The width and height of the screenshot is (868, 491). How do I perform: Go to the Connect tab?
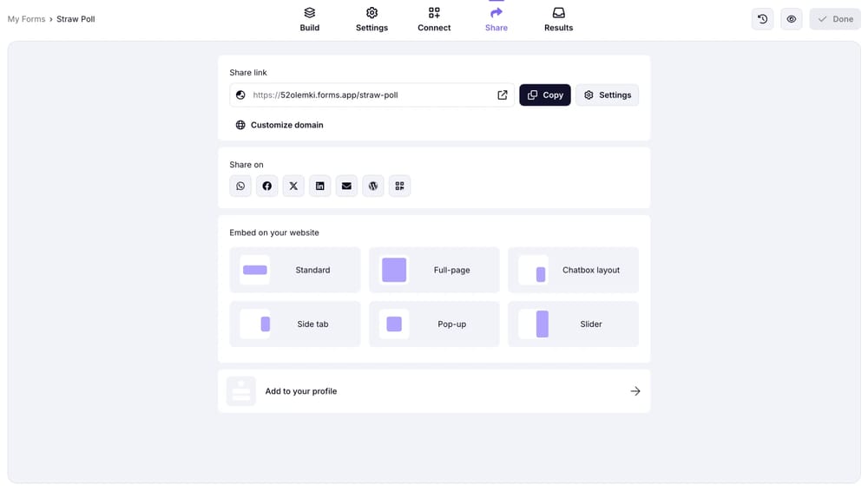434,19
